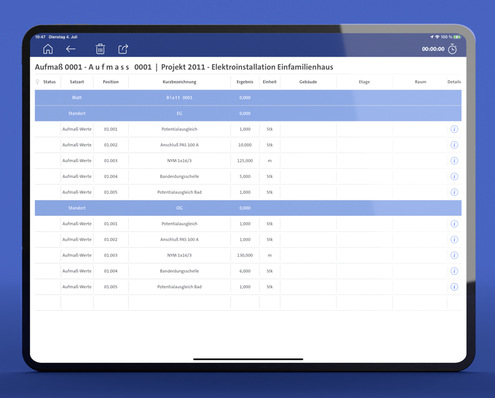Open the share/export icon
This screenshot has width=495, height=398.
point(123,49)
